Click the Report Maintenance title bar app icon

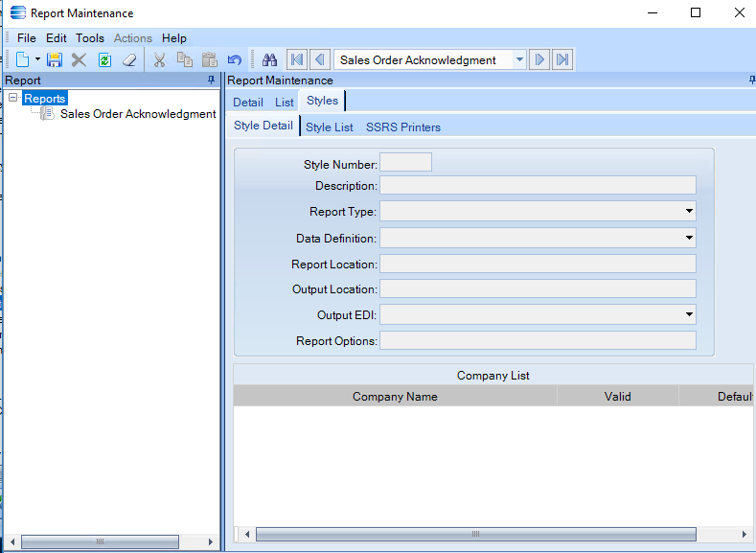point(18,12)
